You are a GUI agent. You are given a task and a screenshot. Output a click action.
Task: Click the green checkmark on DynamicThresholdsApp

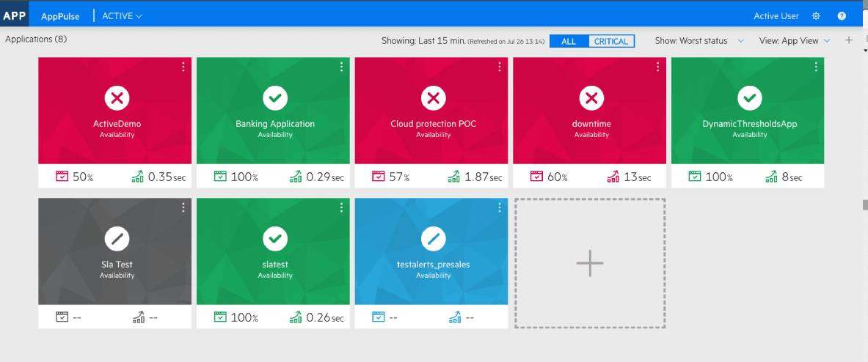point(749,97)
